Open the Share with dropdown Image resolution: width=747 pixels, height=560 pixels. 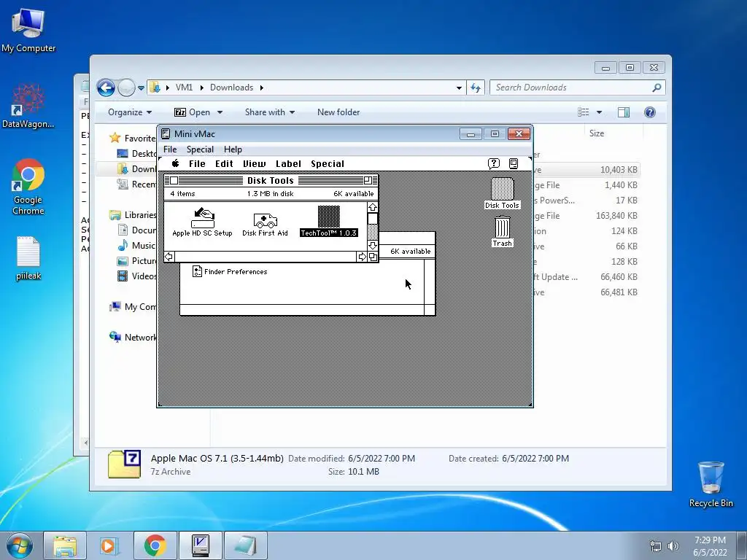click(x=270, y=112)
